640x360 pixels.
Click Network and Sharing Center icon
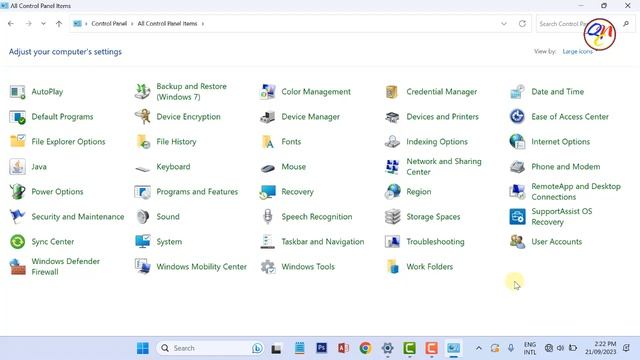(392, 167)
